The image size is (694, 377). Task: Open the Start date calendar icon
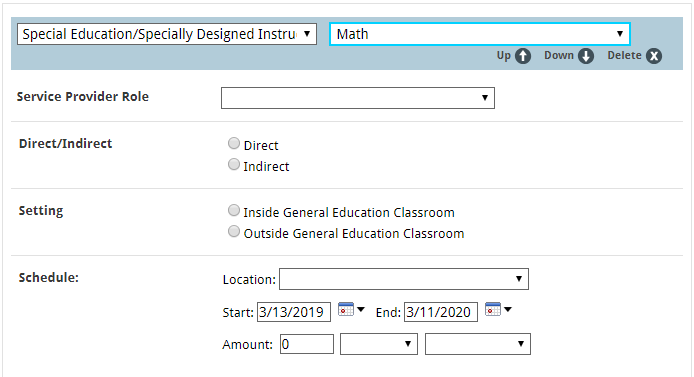tap(346, 309)
